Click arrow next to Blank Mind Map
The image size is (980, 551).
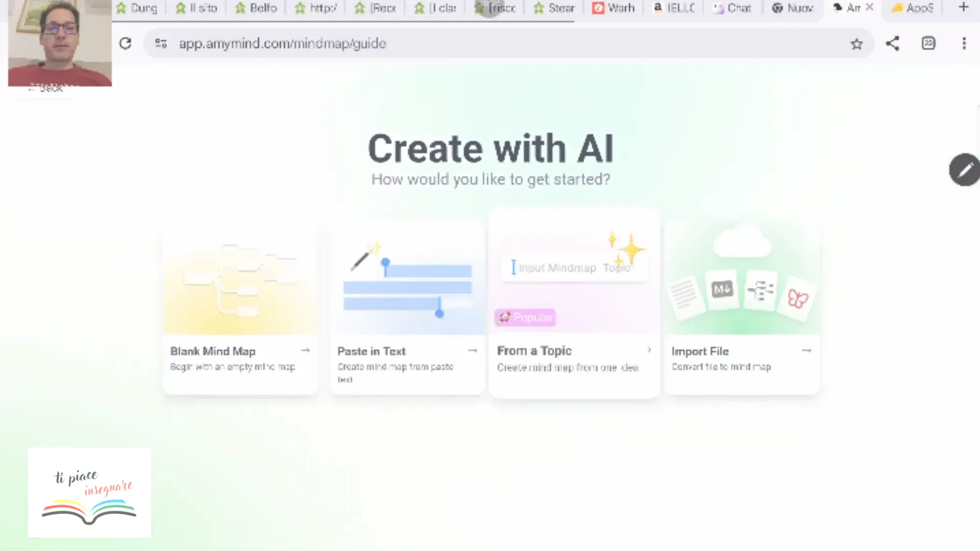[305, 350]
